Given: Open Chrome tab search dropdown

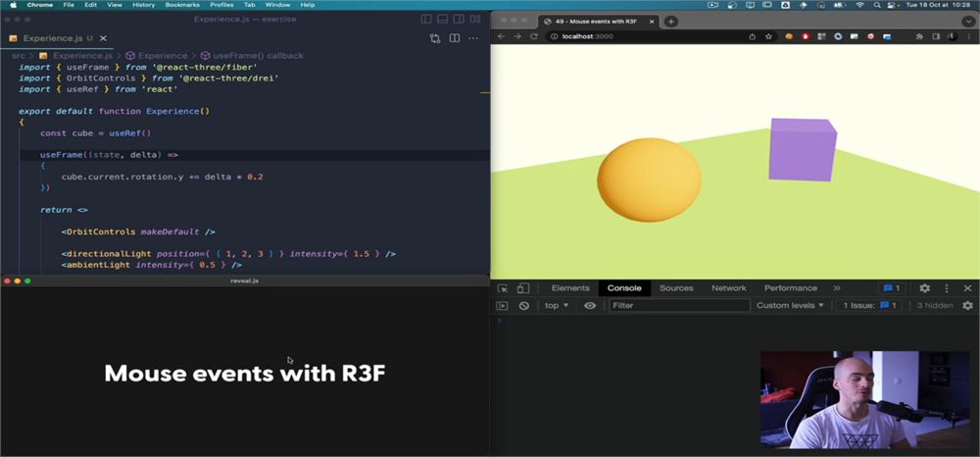Looking at the screenshot, I should click(968, 22).
